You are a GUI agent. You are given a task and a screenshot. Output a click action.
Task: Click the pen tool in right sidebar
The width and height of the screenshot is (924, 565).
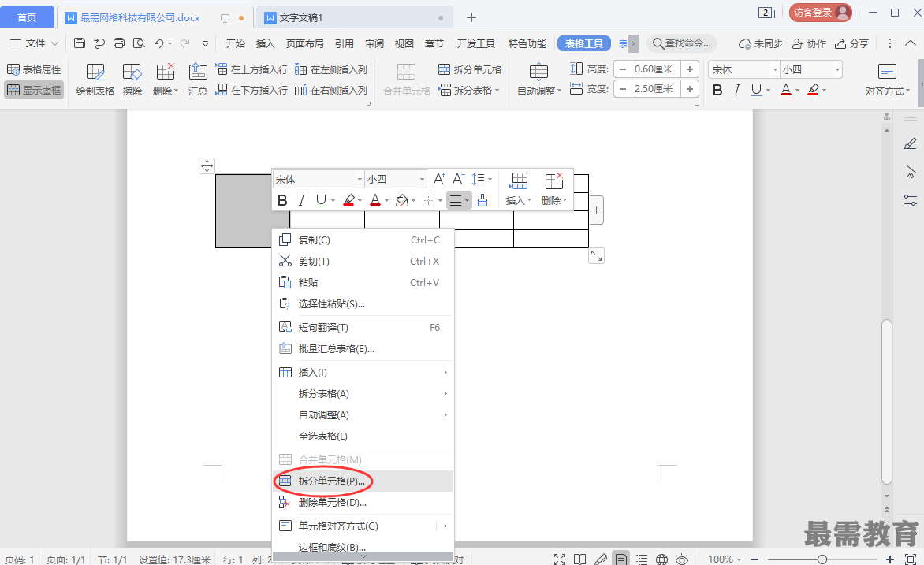pyautogui.click(x=911, y=143)
